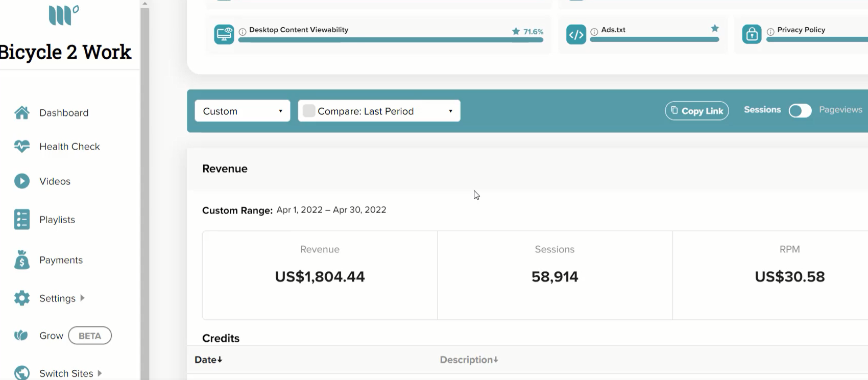Open the Dashboard menu item
This screenshot has height=380, width=868.
(x=64, y=113)
